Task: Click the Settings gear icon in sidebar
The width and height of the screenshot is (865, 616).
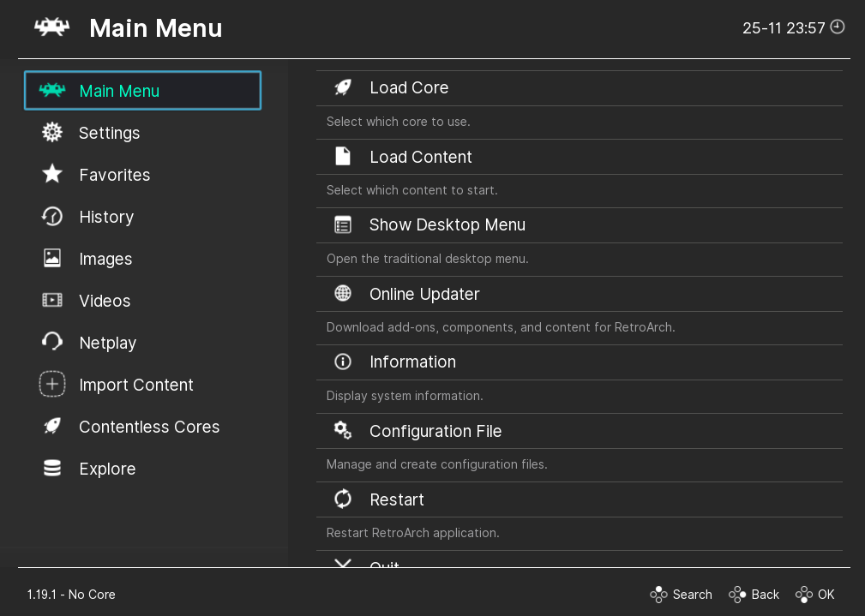Action: [x=52, y=133]
